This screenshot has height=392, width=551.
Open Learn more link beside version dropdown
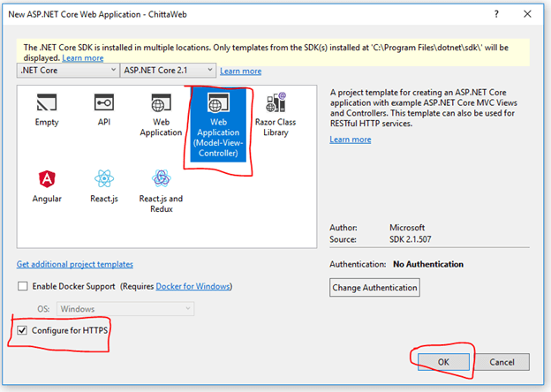241,71
